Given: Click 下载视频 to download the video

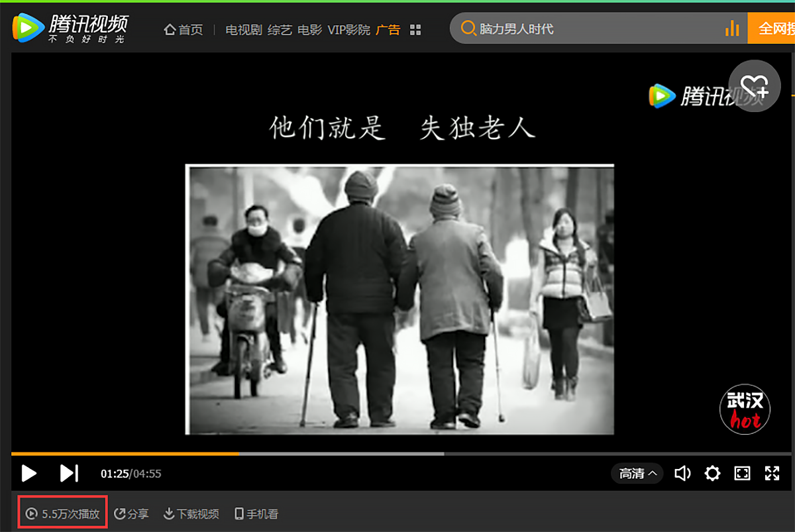Looking at the screenshot, I should tap(191, 513).
